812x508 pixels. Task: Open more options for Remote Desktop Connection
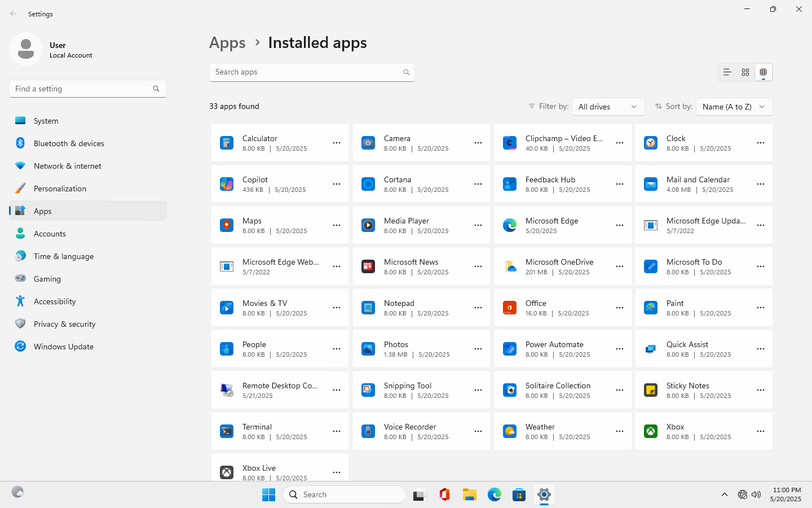(x=337, y=390)
